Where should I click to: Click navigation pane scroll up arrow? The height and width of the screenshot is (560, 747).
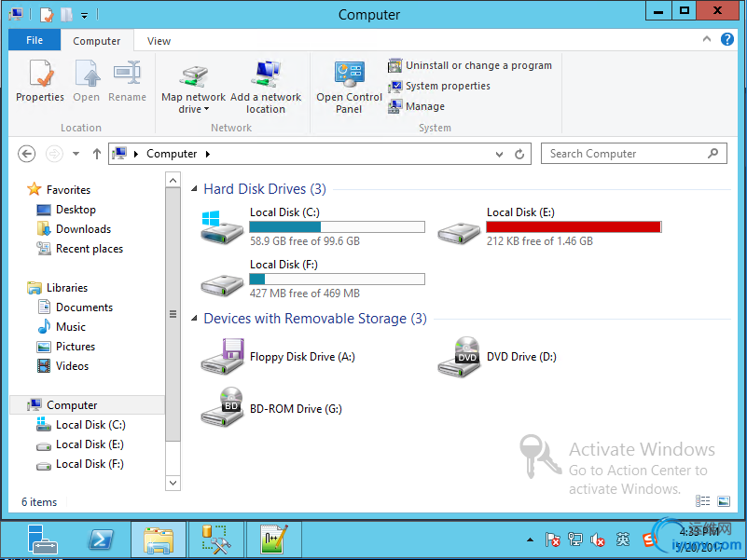(173, 180)
